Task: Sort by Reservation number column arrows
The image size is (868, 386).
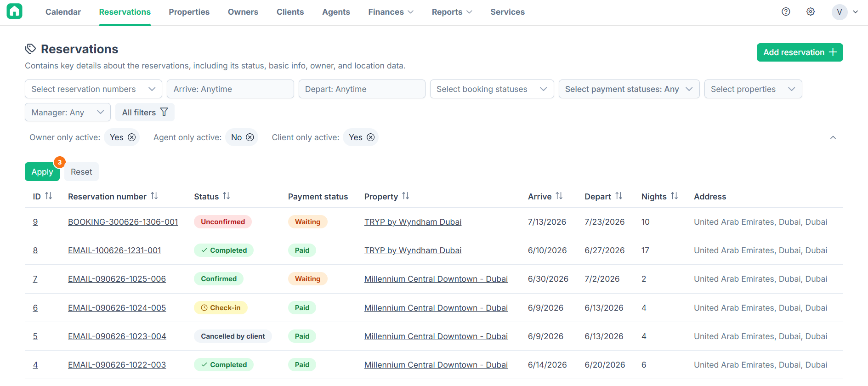Action: (x=154, y=196)
